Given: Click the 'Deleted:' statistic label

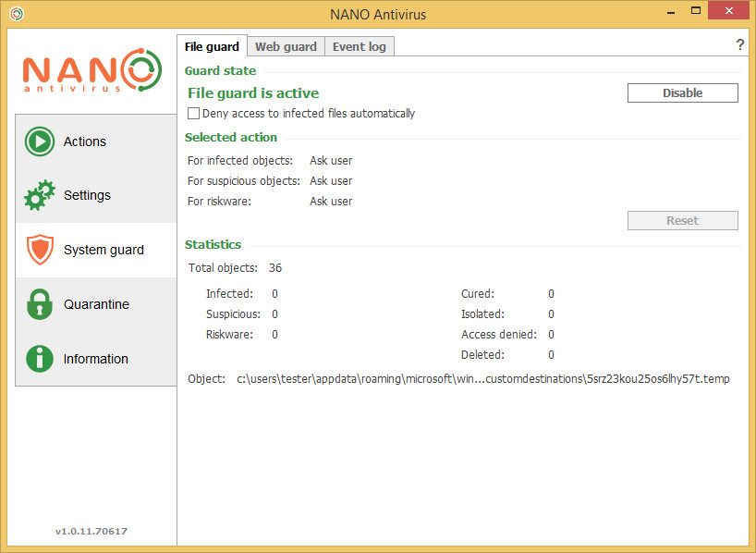Looking at the screenshot, I should [482, 355].
